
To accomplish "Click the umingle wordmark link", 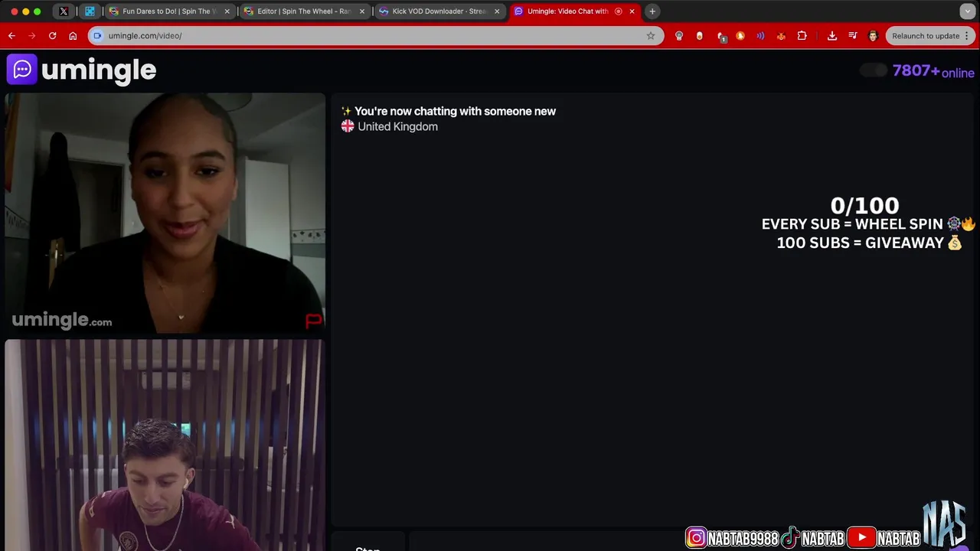I will point(99,70).
